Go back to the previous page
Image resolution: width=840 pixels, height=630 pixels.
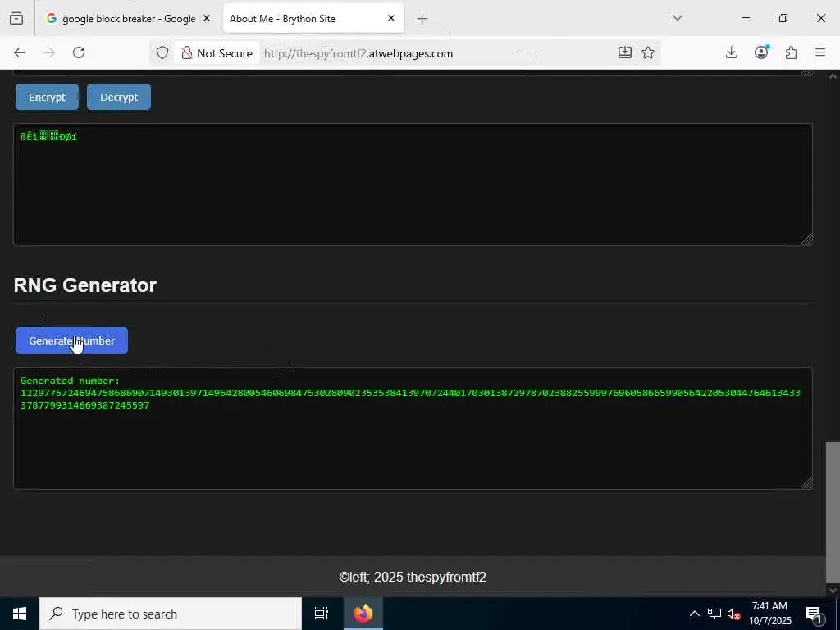[20, 52]
